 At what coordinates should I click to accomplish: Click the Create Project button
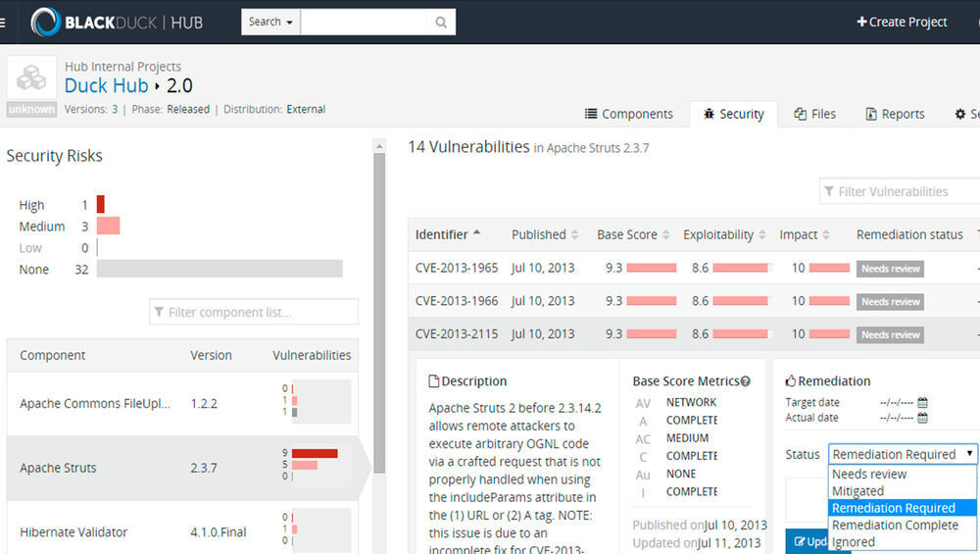click(902, 22)
